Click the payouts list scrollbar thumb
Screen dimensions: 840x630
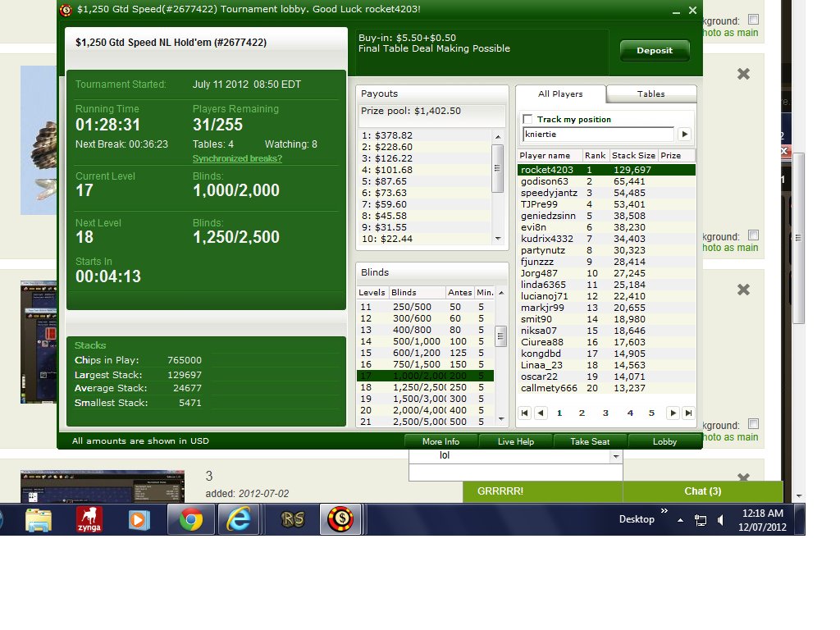(x=497, y=168)
